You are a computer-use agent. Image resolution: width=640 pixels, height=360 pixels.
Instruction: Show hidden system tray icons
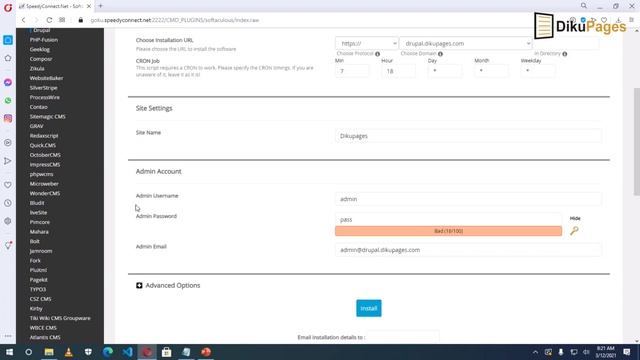tap(535, 352)
